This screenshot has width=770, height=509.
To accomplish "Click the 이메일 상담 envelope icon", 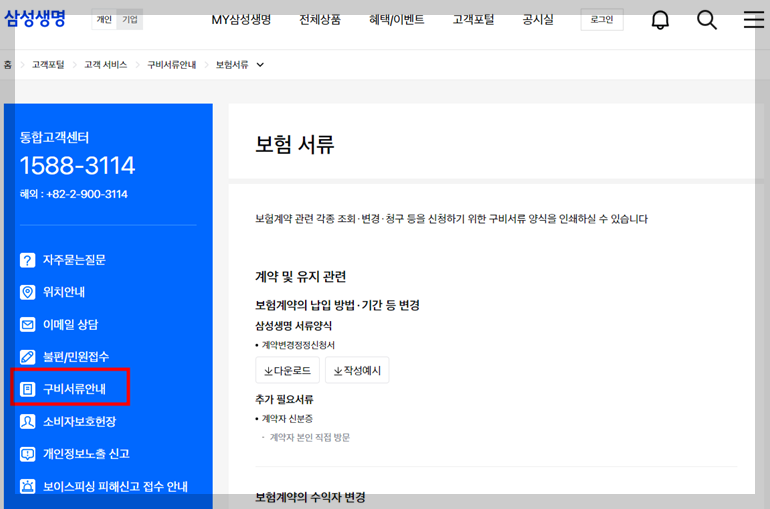I will pyautogui.click(x=28, y=324).
